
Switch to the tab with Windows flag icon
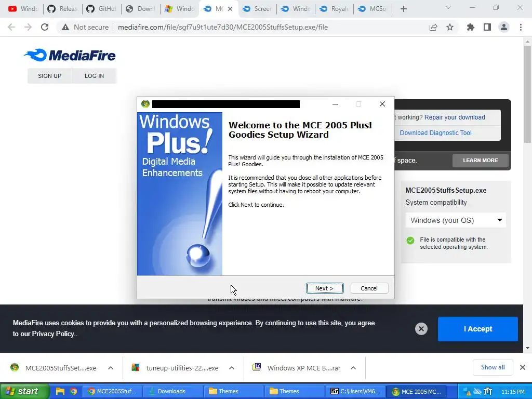[179, 9]
